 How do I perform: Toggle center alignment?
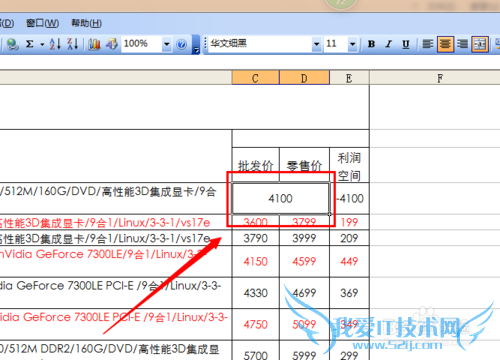[x=445, y=44]
